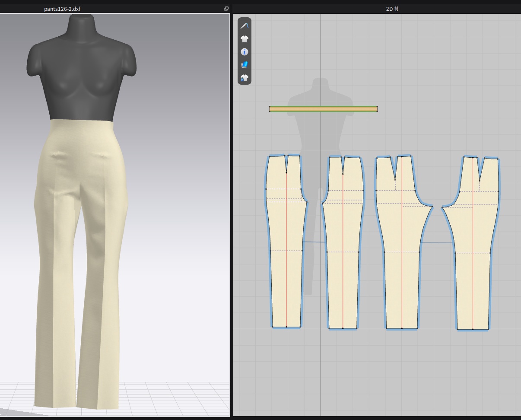The width and height of the screenshot is (521, 420).
Task: Click the sewing needle icon in 2D toolbar
Action: [245, 26]
